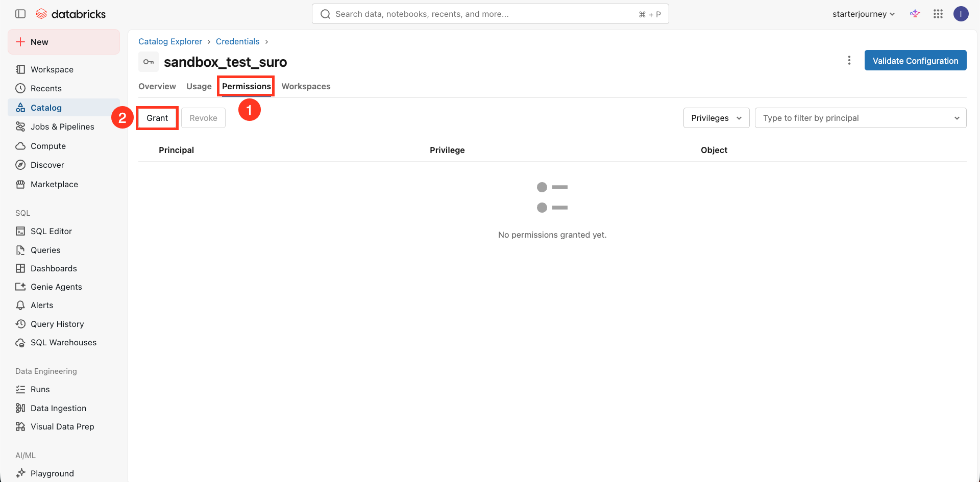Select the Permissions tab
980x482 pixels.
[247, 86]
